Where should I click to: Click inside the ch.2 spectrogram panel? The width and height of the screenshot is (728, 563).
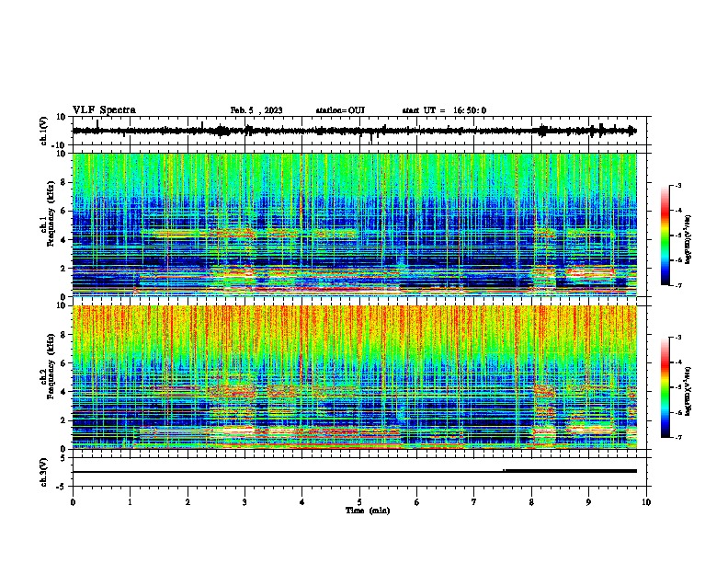click(x=355, y=377)
